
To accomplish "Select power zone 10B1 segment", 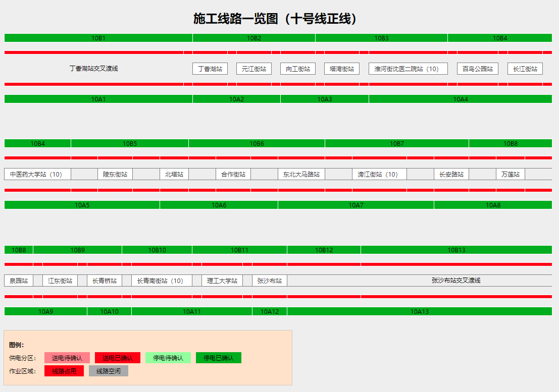I will (98, 37).
